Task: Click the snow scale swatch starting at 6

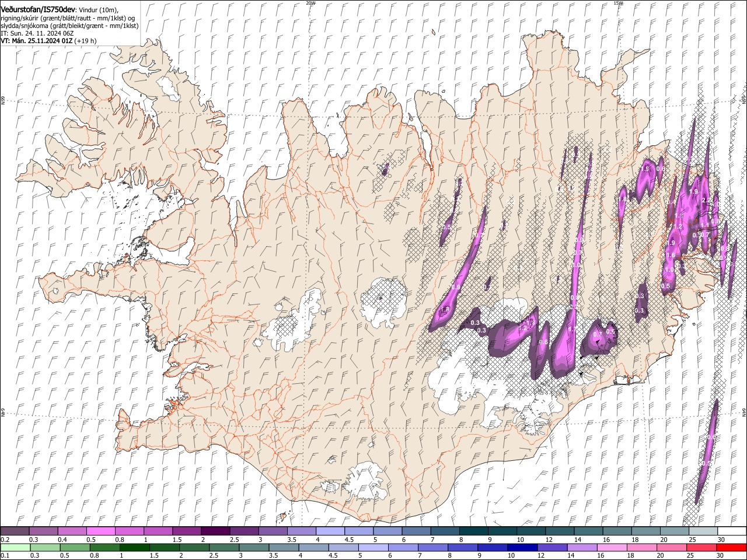Action: click(x=416, y=531)
